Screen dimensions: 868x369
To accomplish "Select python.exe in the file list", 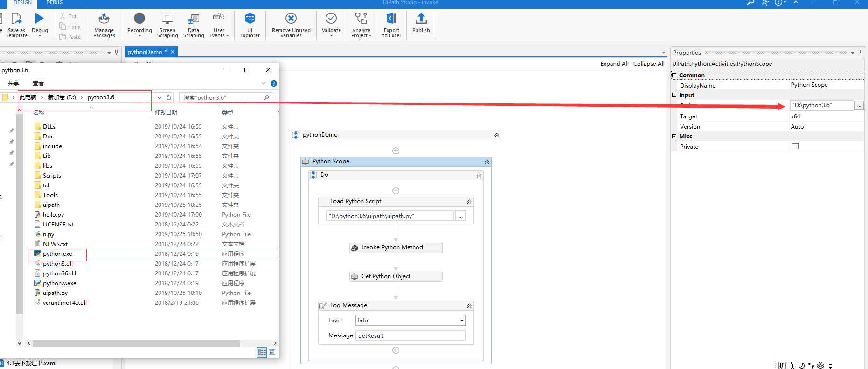I will [x=57, y=254].
